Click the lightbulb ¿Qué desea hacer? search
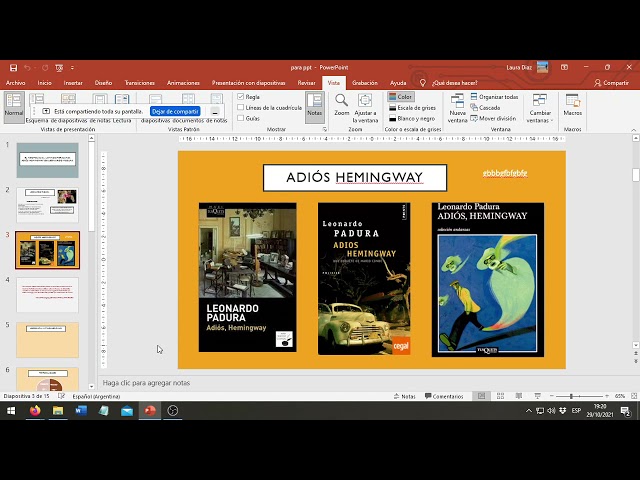 coord(449,83)
